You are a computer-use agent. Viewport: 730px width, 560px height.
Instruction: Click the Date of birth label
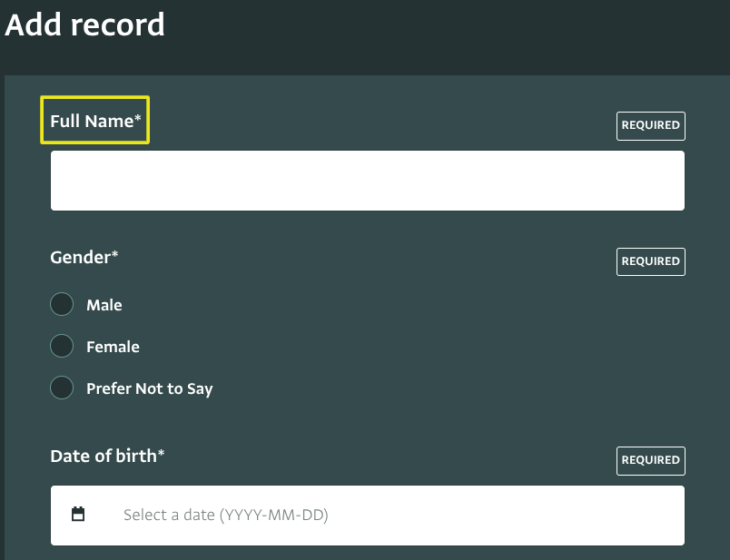pos(104,456)
